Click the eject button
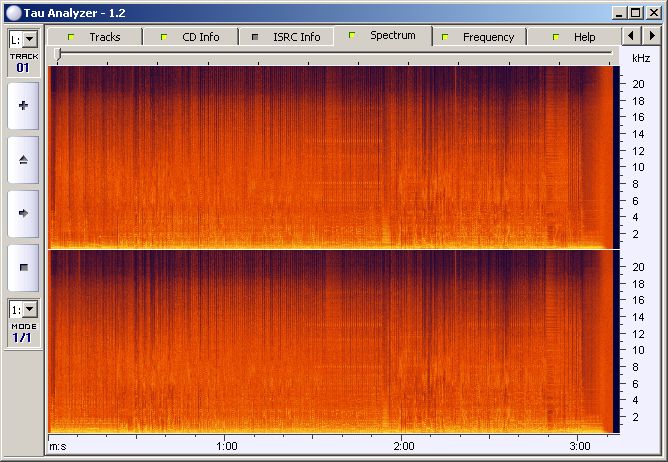 click(23, 160)
